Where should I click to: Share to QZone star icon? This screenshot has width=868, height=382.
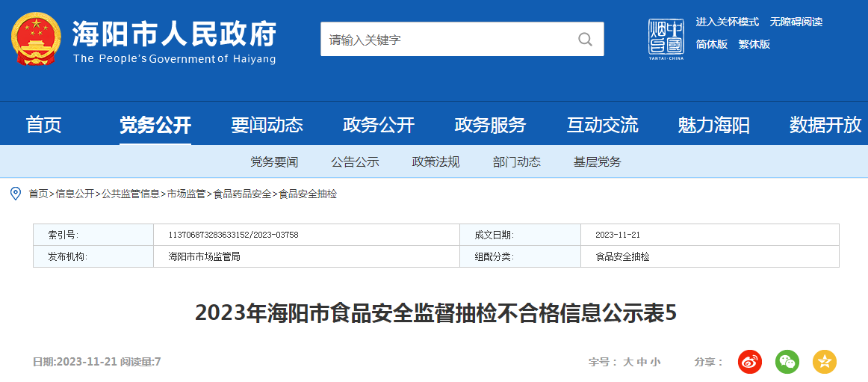tap(824, 362)
